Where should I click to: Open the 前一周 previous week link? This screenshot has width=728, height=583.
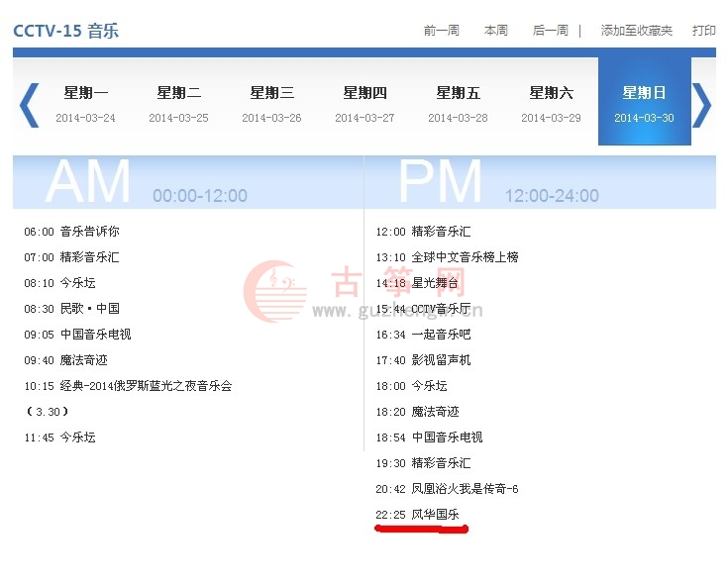pos(442,31)
